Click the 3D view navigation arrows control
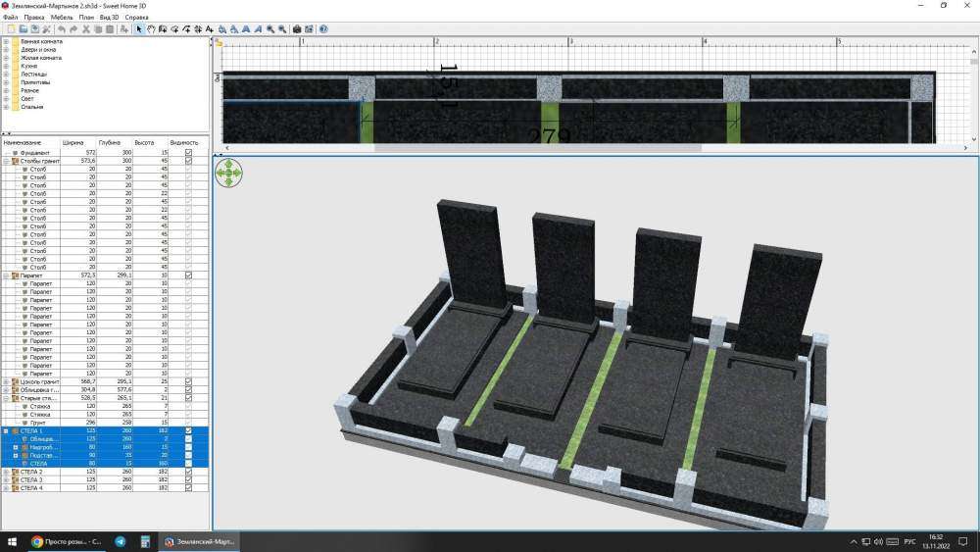The width and height of the screenshot is (980, 552). (x=228, y=174)
